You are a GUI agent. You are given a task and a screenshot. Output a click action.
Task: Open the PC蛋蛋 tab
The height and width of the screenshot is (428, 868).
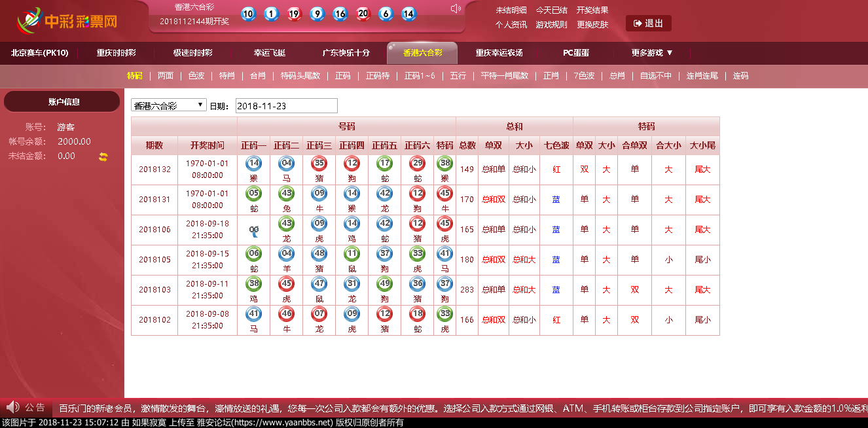click(x=576, y=53)
